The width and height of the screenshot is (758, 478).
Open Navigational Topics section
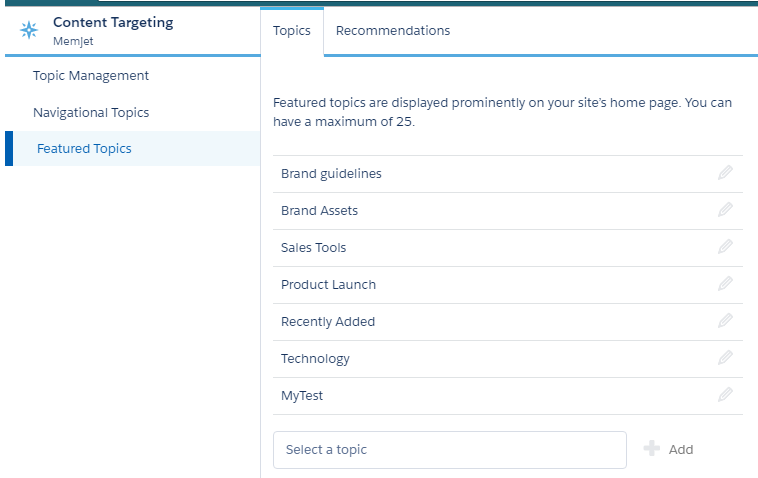click(91, 113)
